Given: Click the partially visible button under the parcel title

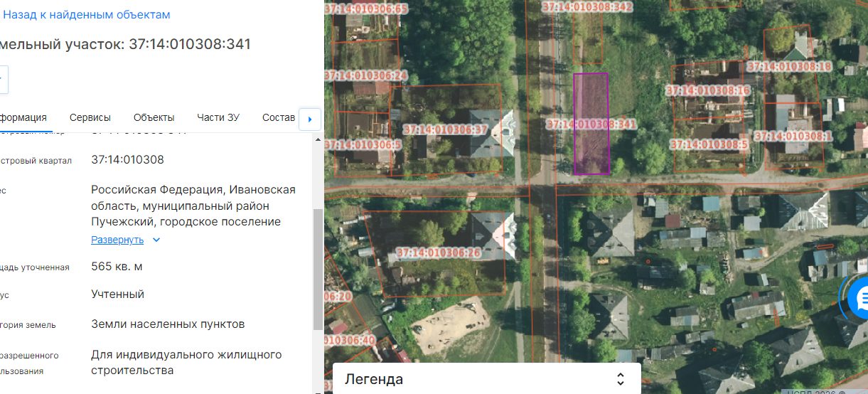Looking at the screenshot, I should [x=4, y=79].
